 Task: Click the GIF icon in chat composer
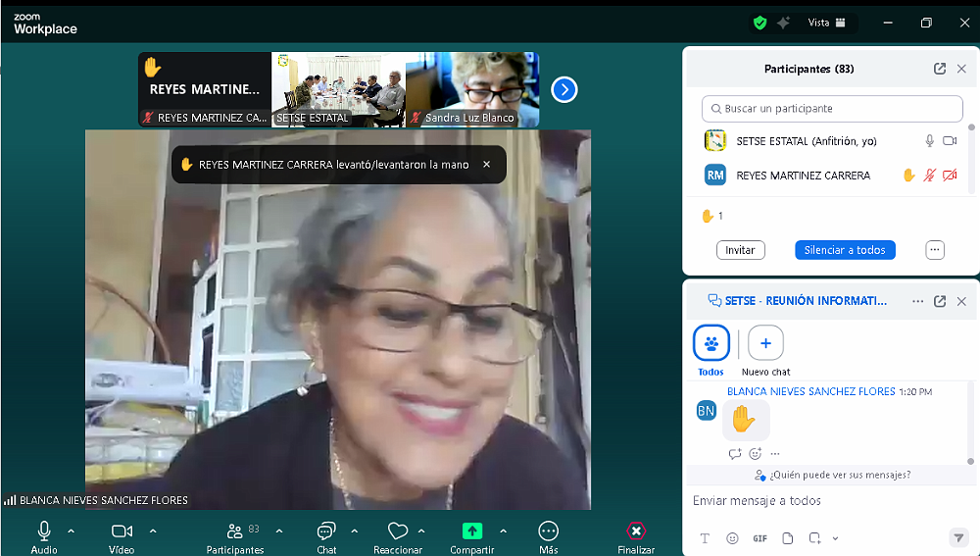pyautogui.click(x=759, y=538)
